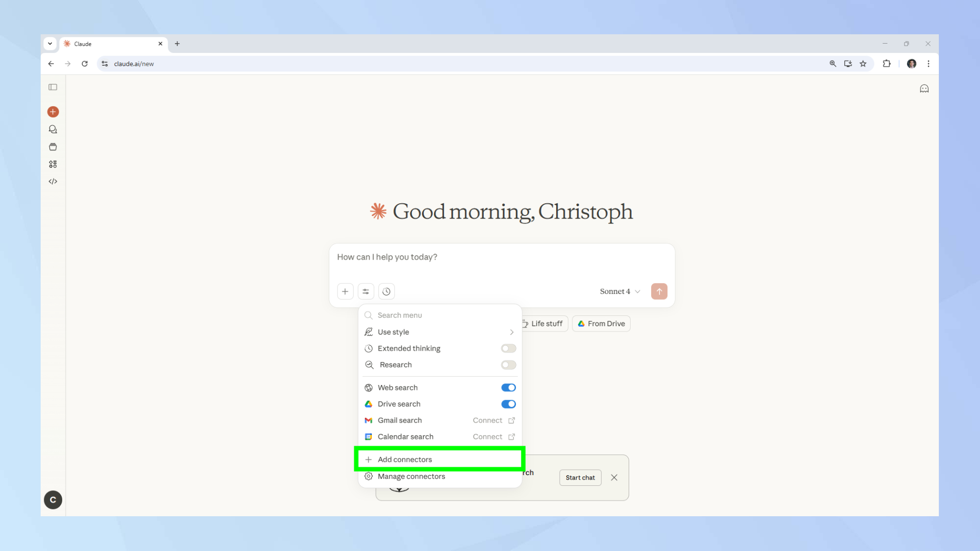Open the chats history icon in the sidebar
The width and height of the screenshot is (980, 551).
pos(53,129)
